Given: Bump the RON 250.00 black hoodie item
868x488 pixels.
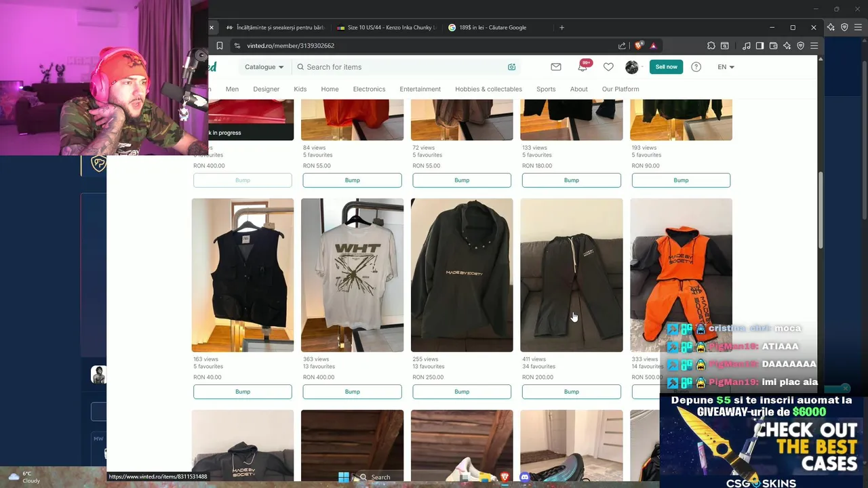Looking at the screenshot, I should pos(462,392).
